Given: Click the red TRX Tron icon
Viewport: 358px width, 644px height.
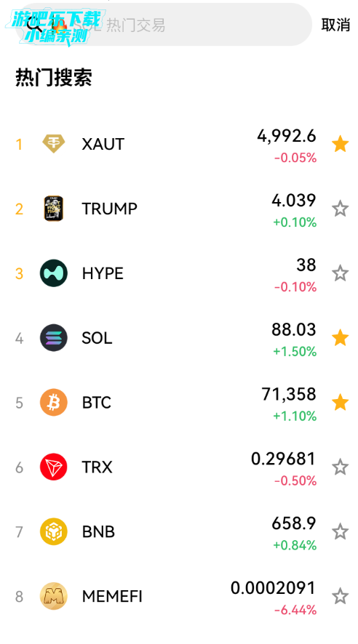Looking at the screenshot, I should [54, 467].
